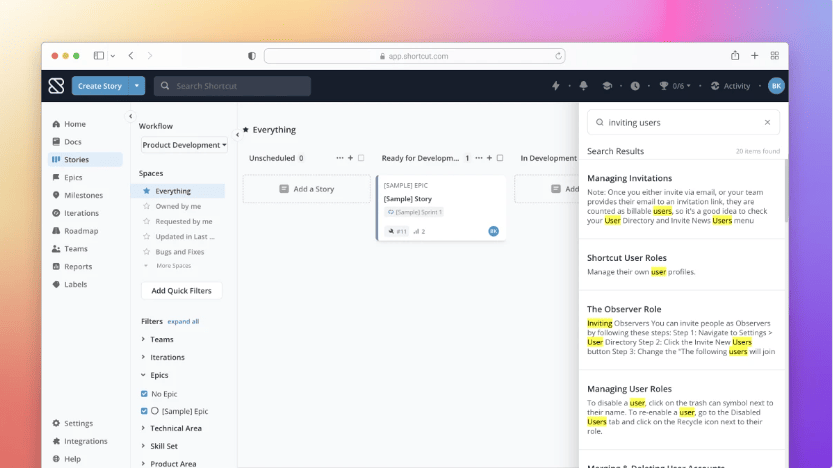833x468 pixels.
Task: Uncheck the No Epic checkbox
Action: tap(144, 394)
